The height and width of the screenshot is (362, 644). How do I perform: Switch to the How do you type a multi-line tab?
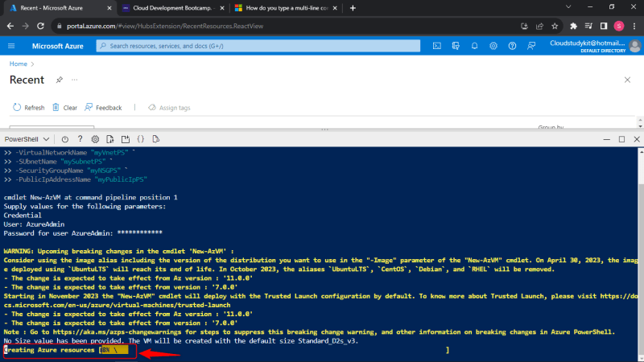286,8
